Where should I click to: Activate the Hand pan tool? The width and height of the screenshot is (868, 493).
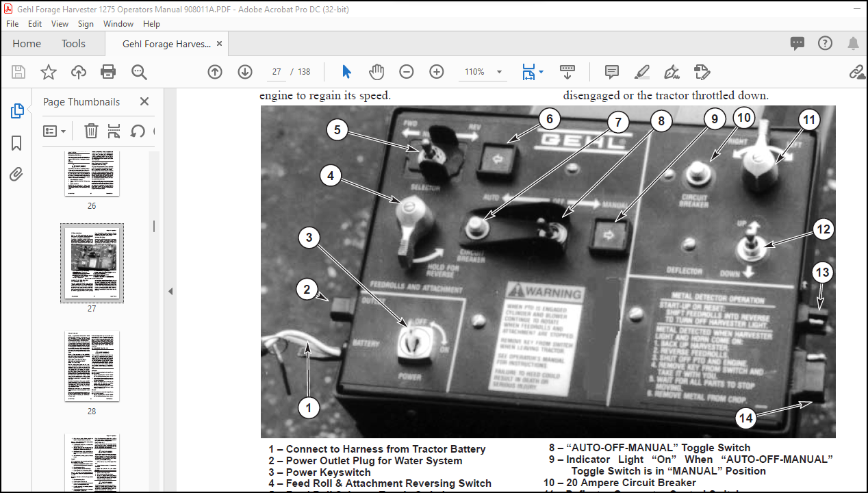coord(376,72)
